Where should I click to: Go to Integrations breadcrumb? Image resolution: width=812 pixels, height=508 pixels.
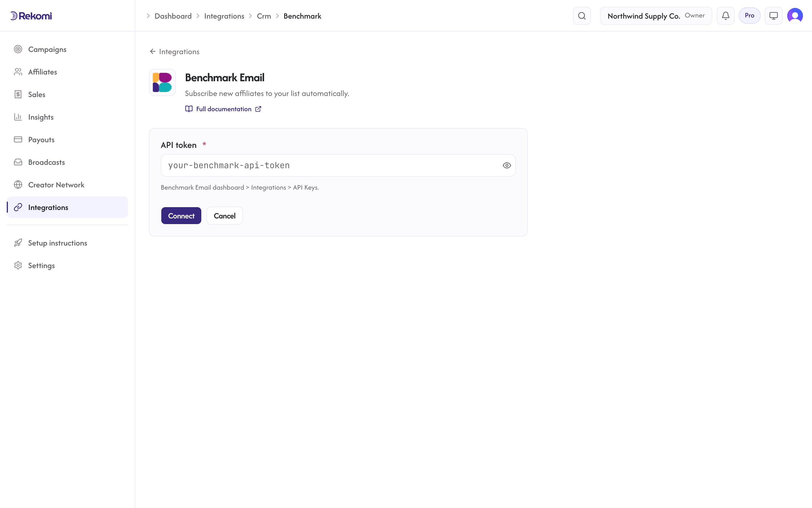coord(224,16)
